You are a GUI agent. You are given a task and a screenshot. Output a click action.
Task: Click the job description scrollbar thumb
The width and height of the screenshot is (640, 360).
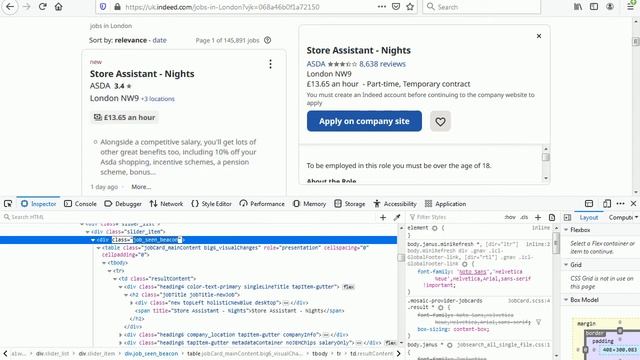pyautogui.click(x=546, y=157)
